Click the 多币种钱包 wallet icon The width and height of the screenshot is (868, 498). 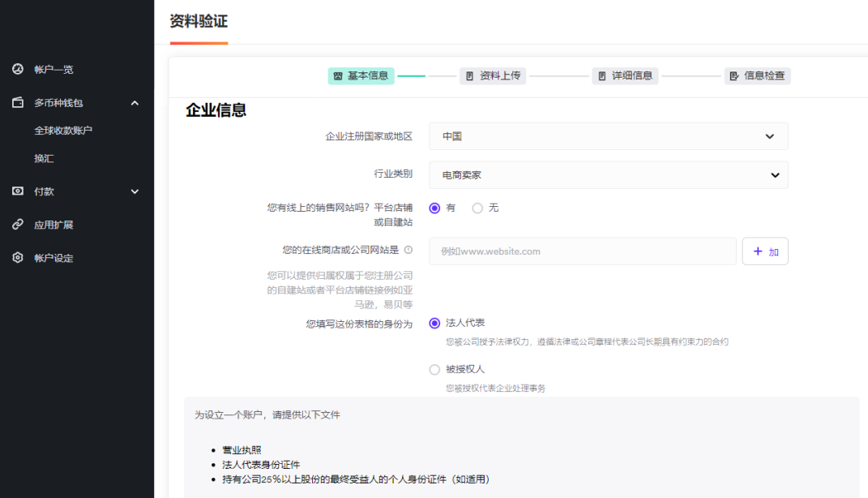coord(17,102)
